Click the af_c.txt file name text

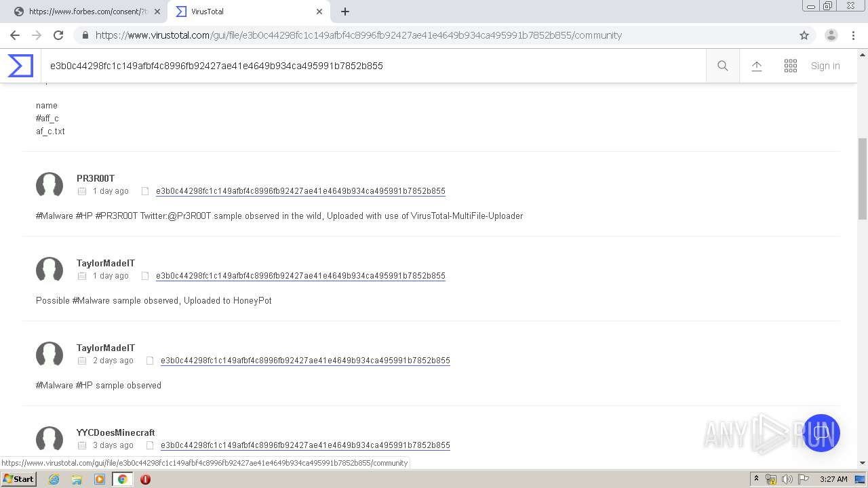coord(50,131)
